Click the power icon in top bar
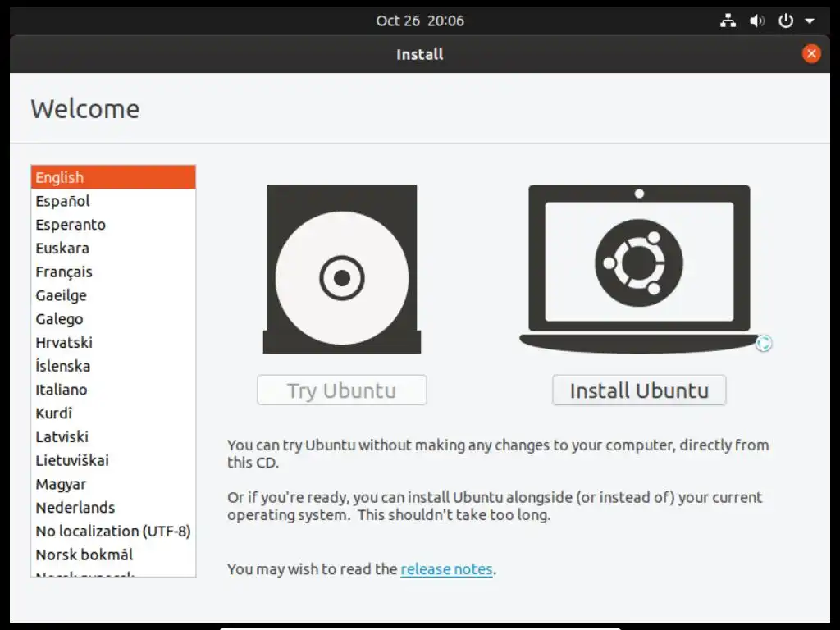 point(785,21)
